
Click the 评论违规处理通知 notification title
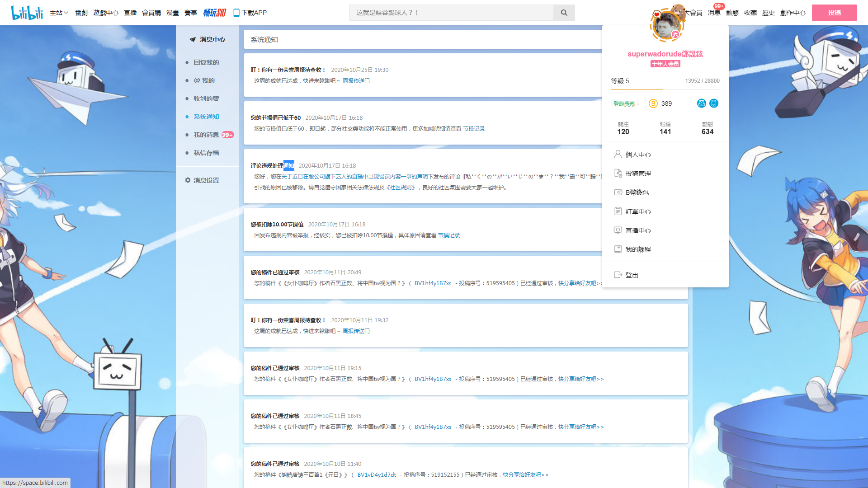click(x=272, y=165)
